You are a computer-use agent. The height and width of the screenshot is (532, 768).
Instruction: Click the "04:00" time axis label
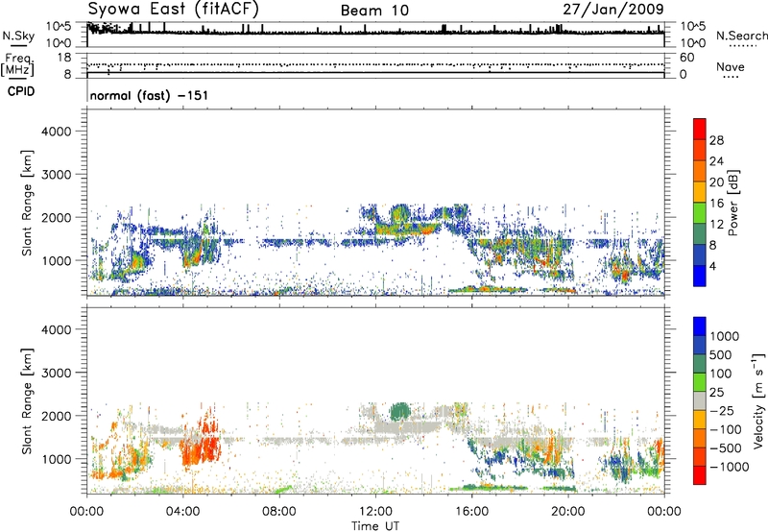(x=182, y=512)
